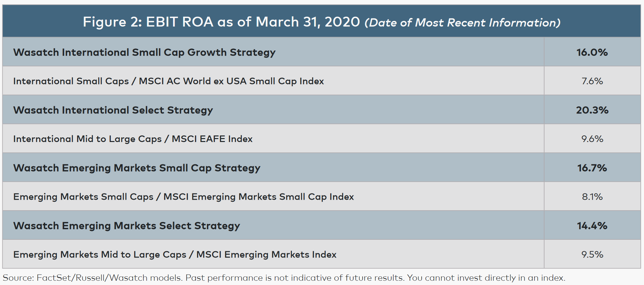The height and width of the screenshot is (285, 644).
Task: Select the Wasatch Emerging Markets Select Strategy label
Action: click(x=126, y=226)
